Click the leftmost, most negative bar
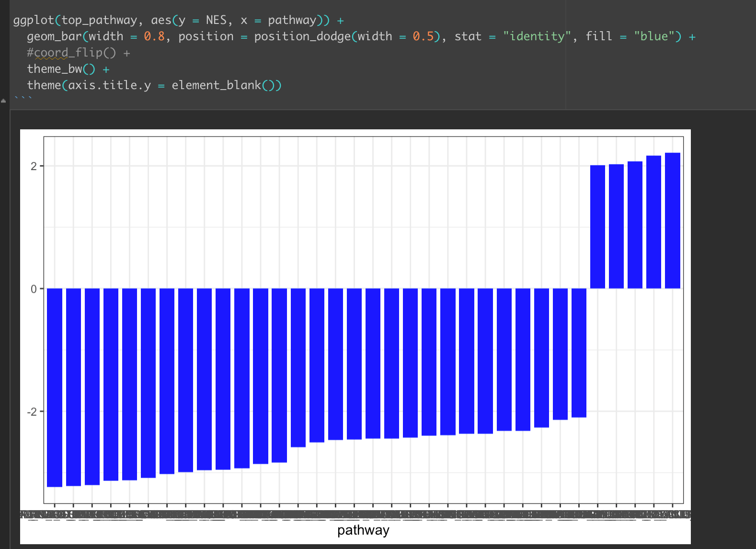The height and width of the screenshot is (549, 756). click(x=55, y=388)
